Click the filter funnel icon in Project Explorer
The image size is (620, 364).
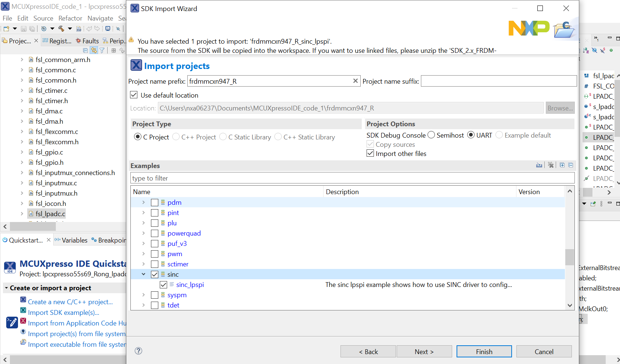click(102, 50)
